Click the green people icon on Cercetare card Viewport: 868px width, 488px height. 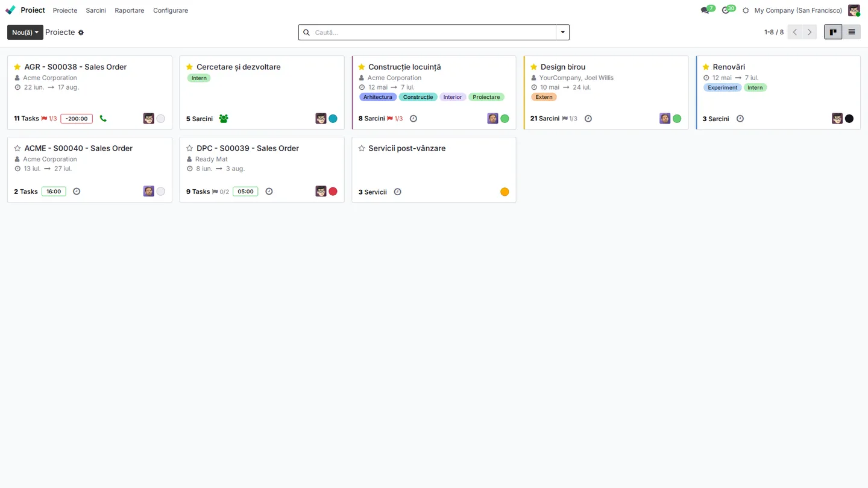point(224,119)
